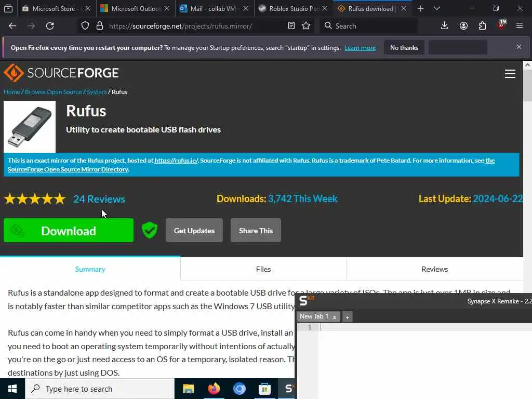The image size is (532, 399).
Task: Open SourceForge Open Source Mirror Directory link
Action: pyautogui.click(x=68, y=169)
